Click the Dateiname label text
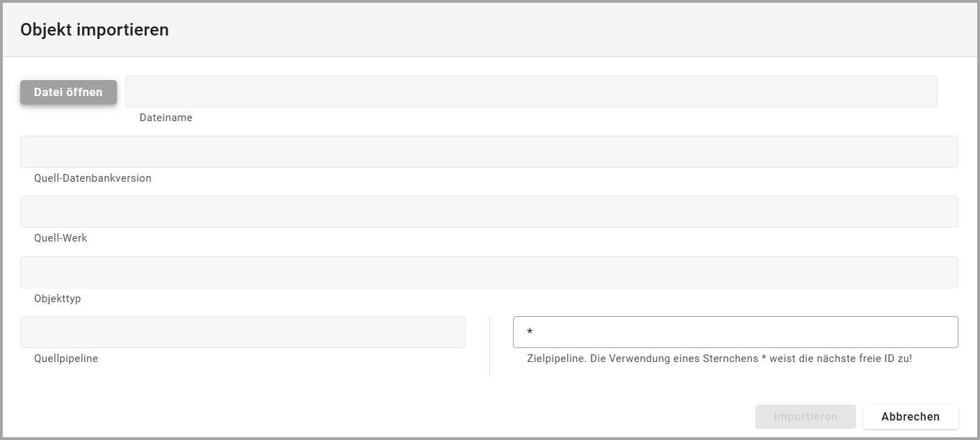 point(166,118)
